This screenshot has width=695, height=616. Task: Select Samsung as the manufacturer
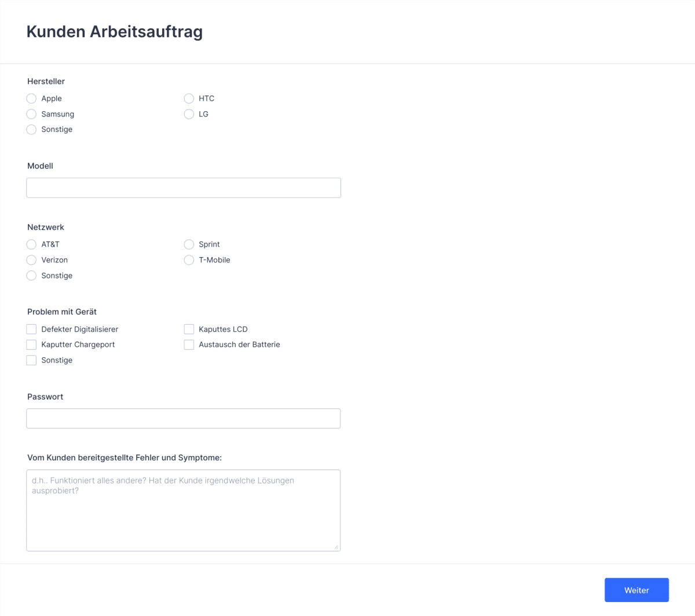point(31,114)
